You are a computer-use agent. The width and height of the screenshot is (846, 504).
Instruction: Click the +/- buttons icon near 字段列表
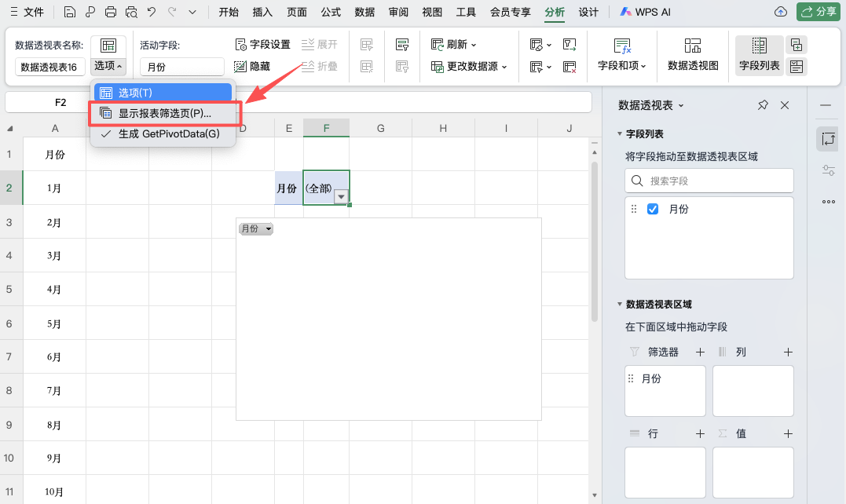pyautogui.click(x=797, y=46)
